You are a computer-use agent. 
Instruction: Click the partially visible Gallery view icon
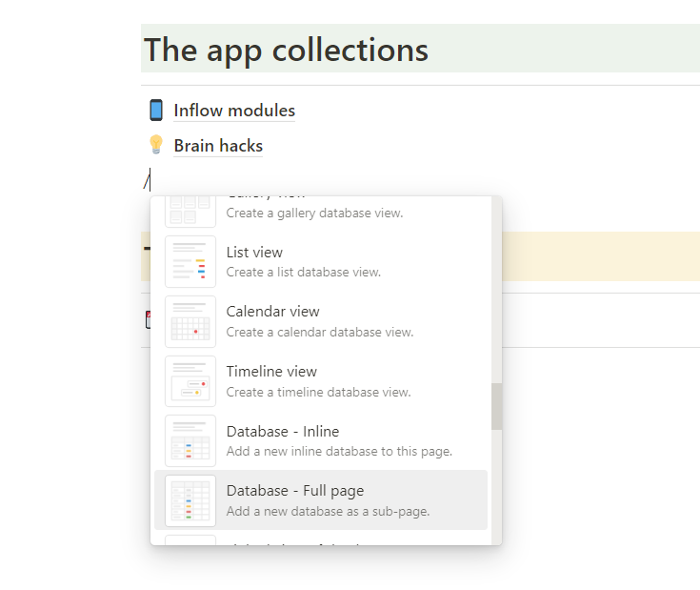pos(190,209)
